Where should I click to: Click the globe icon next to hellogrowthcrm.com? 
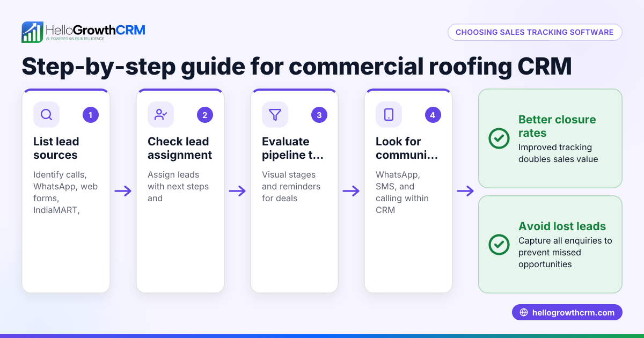point(524,312)
